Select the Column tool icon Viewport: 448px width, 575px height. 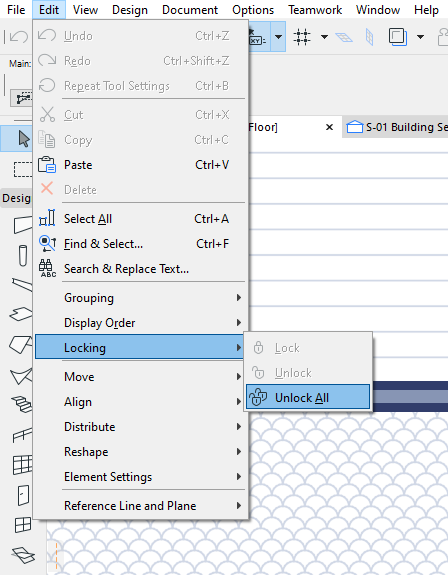pos(23,255)
